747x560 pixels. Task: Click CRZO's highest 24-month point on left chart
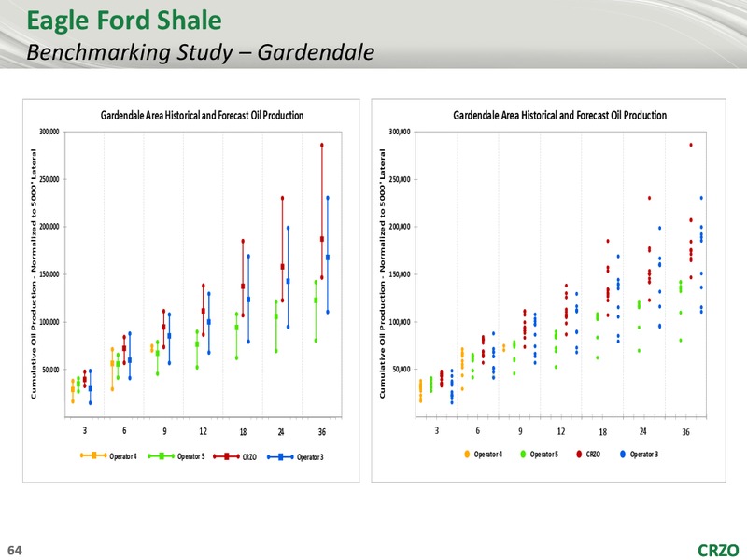tap(283, 198)
